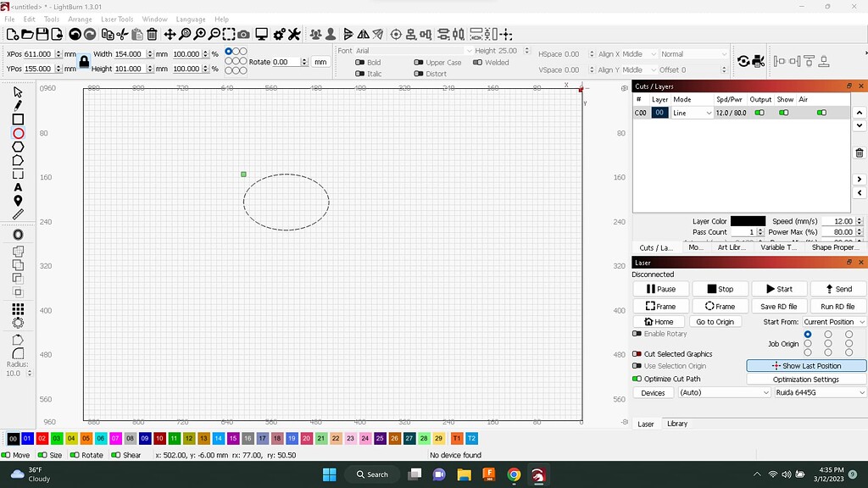
Task: Redo the last action
Action: (x=90, y=34)
